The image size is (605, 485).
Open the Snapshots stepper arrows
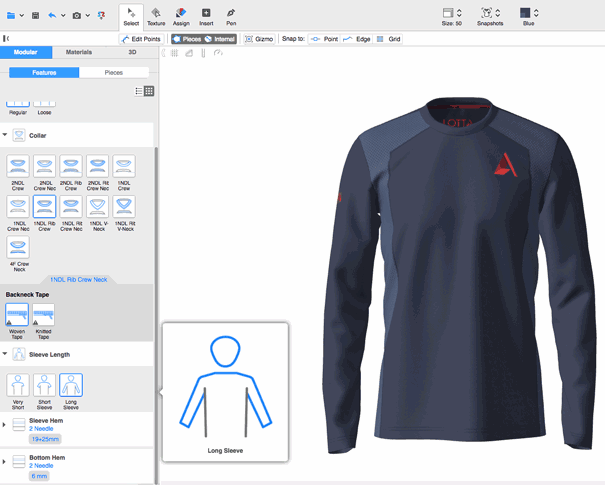pyautogui.click(x=498, y=13)
